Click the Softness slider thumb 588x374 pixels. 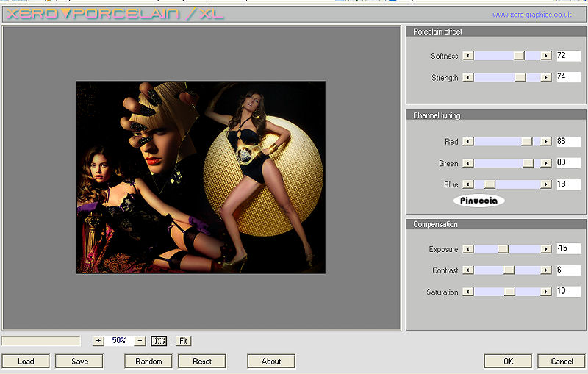pos(519,56)
